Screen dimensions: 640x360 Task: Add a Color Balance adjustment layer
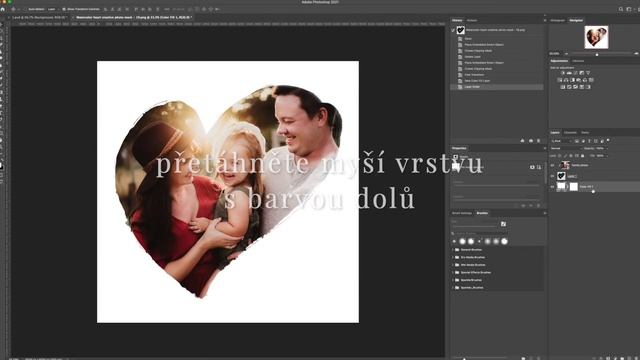[x=567, y=80]
